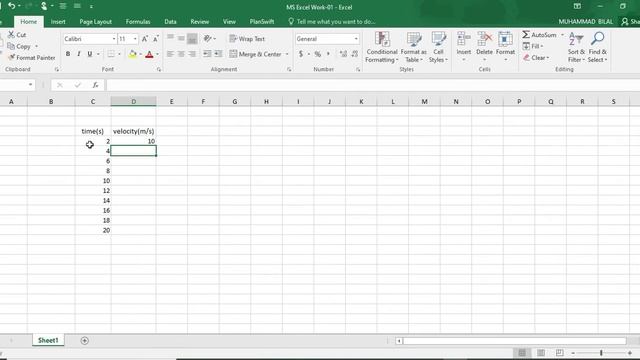Click Increase Decimal icon
640x360 pixels.
click(x=343, y=54)
